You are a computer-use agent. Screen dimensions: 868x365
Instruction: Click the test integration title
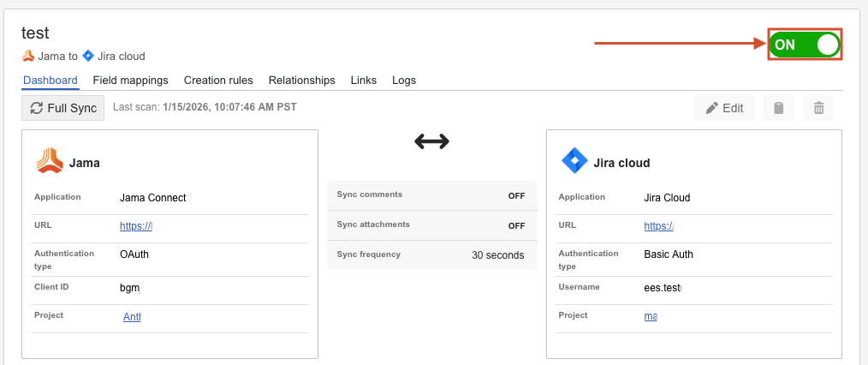pos(35,33)
